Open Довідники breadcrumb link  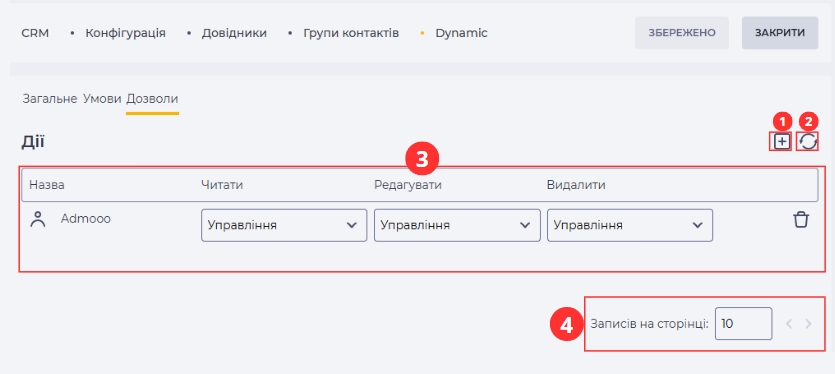click(234, 33)
